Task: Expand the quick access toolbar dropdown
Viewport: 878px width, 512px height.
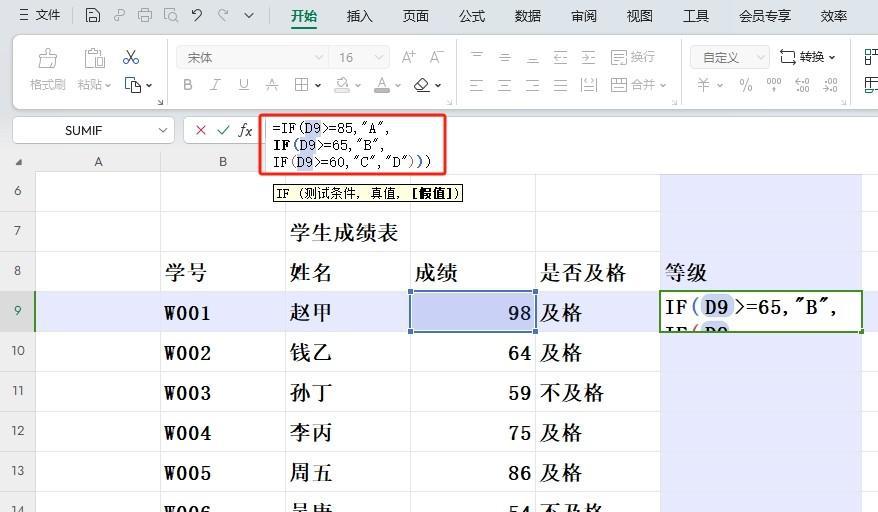Action: [249, 16]
